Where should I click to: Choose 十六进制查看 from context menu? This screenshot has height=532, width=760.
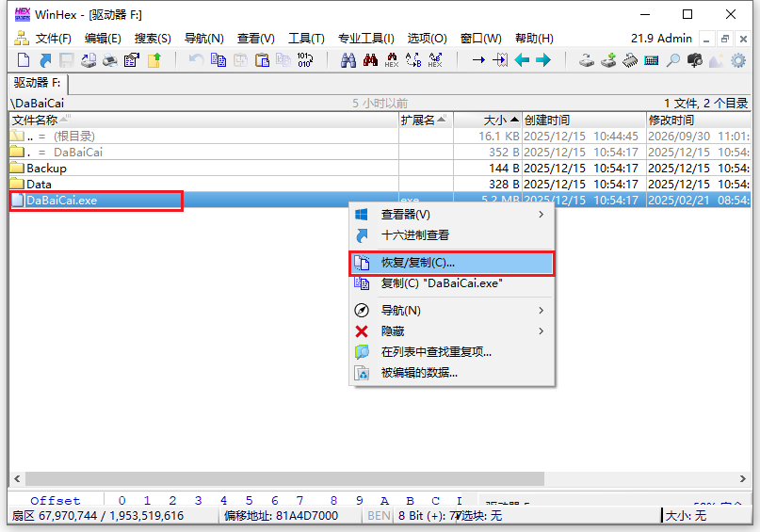(x=452, y=235)
